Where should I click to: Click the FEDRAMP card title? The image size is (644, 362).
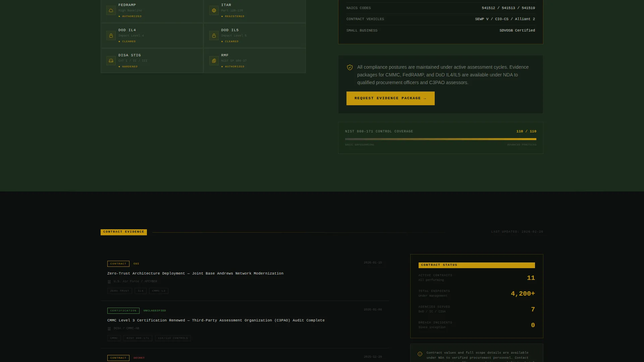pyautogui.click(x=127, y=5)
